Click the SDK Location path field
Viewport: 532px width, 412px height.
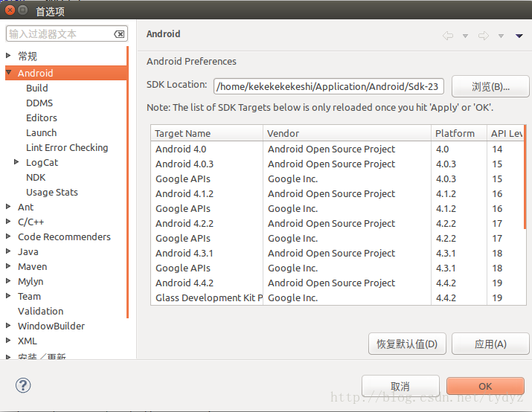click(x=328, y=86)
